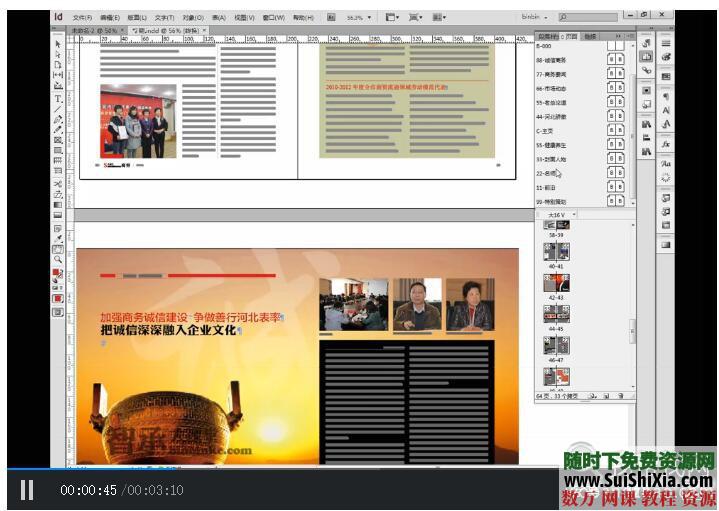Launch Adobe Bridge from the Br icon
The width and height of the screenshot is (719, 511).
point(331,17)
